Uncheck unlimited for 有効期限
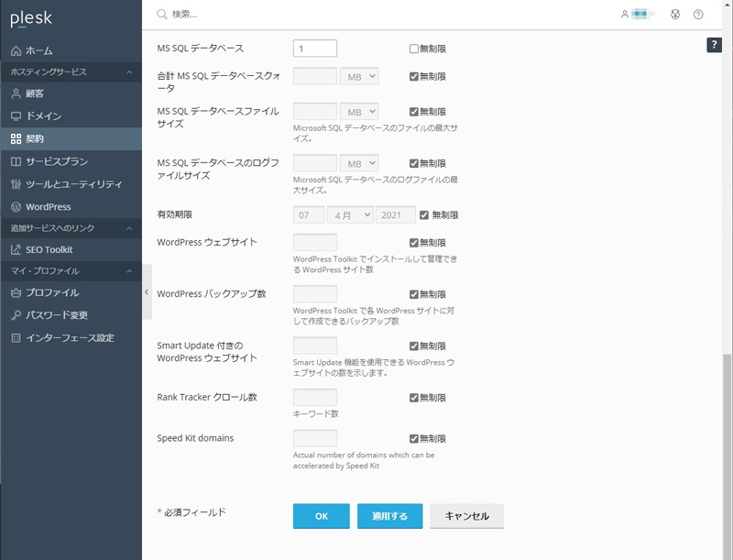The width and height of the screenshot is (733, 560). [x=424, y=215]
